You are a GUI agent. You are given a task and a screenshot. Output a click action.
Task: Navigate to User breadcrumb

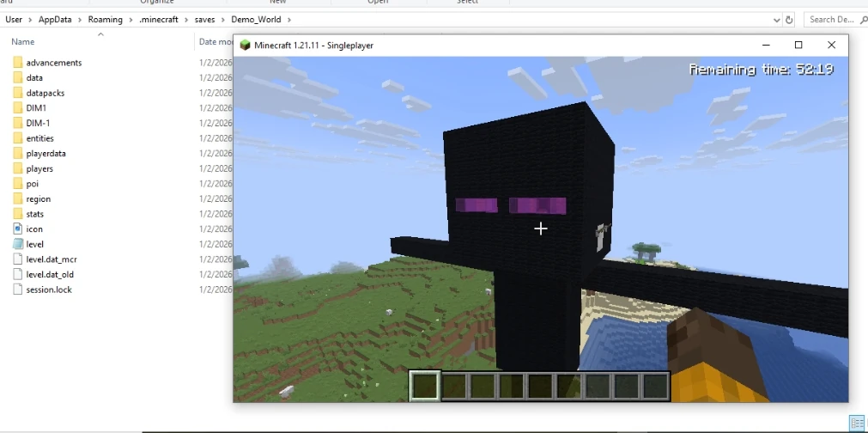14,20
